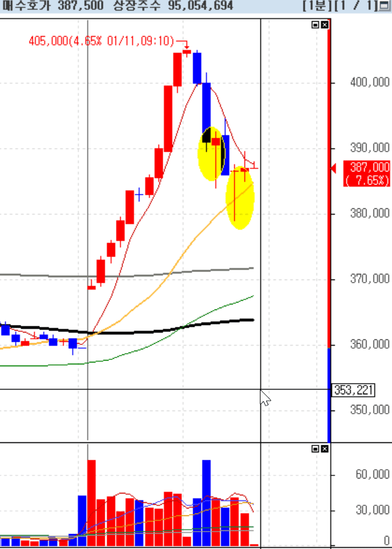The width and height of the screenshot is (392, 549).
Task: Click the 350,000 price axis label
Action: pyautogui.click(x=370, y=410)
